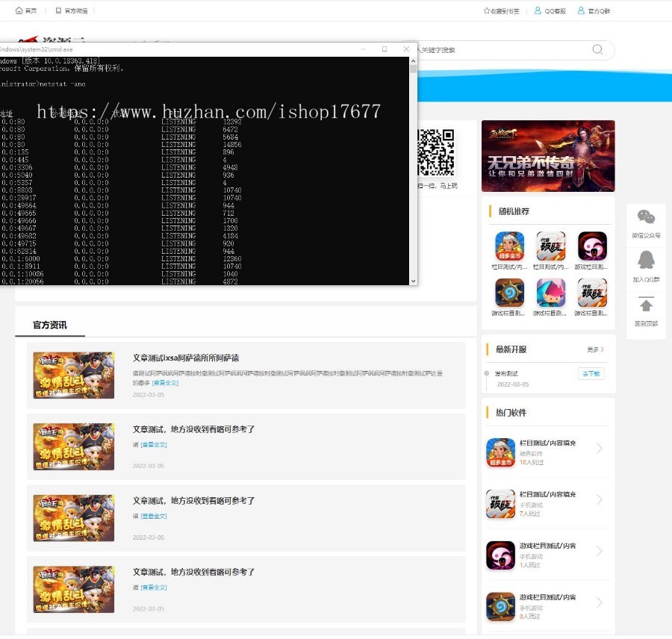
Task: Maximize the cmd.exe window
Action: tap(385, 49)
